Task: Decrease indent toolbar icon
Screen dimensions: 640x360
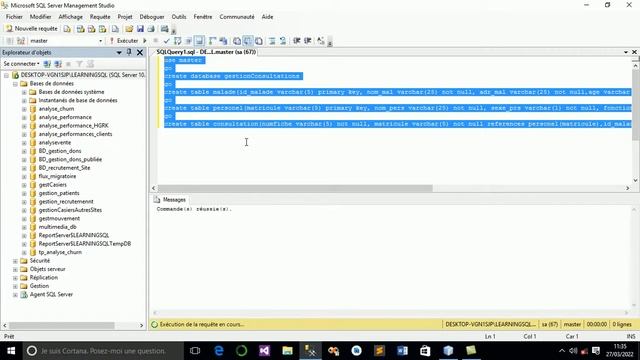Action: [x=297, y=41]
